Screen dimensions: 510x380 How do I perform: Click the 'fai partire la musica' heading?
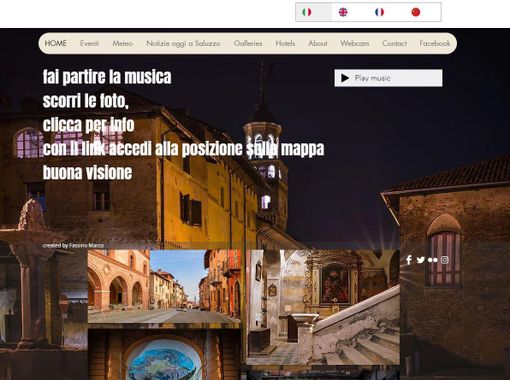107,77
